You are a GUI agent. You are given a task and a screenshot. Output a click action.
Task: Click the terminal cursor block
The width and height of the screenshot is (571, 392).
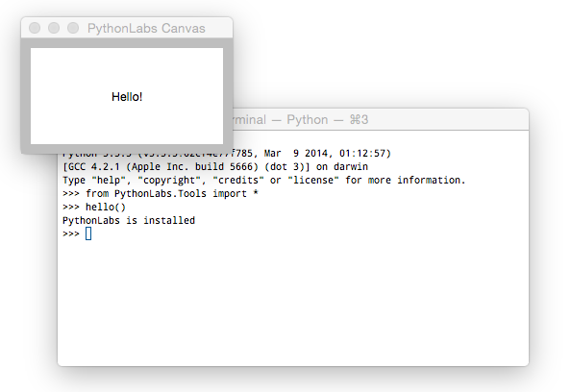(88, 233)
